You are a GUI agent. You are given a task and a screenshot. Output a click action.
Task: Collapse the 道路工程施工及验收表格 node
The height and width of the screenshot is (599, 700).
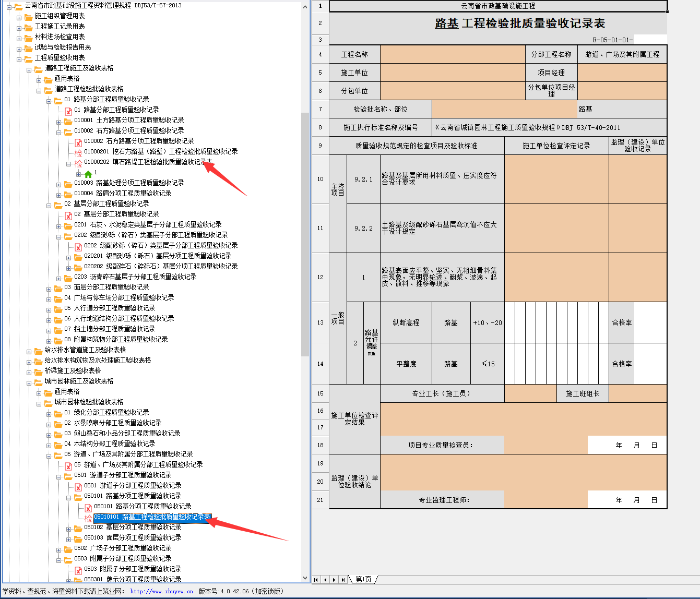point(29,69)
